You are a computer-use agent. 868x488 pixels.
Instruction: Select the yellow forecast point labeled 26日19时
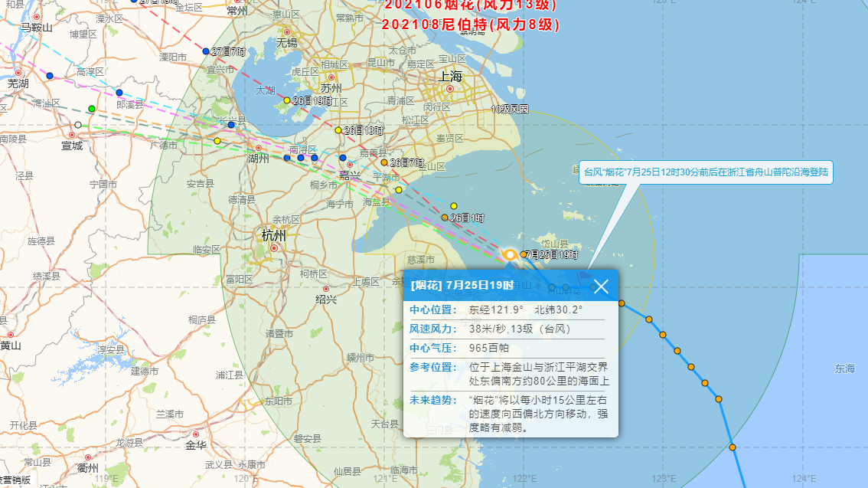(x=287, y=100)
